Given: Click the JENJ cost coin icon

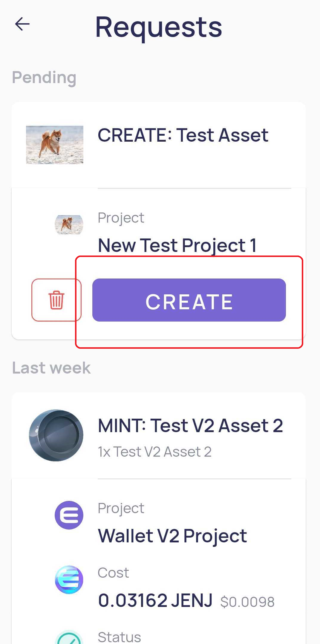Looking at the screenshot, I should (x=69, y=579).
